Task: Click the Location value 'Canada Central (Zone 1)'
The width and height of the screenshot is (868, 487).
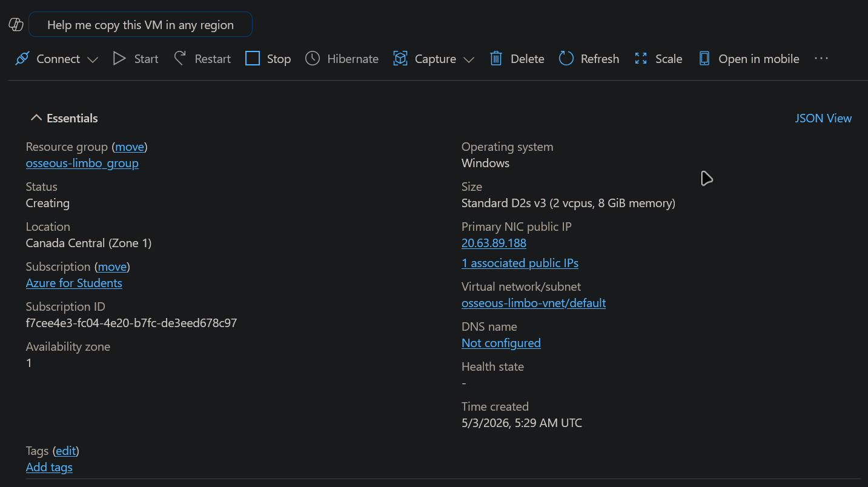Action: point(88,243)
